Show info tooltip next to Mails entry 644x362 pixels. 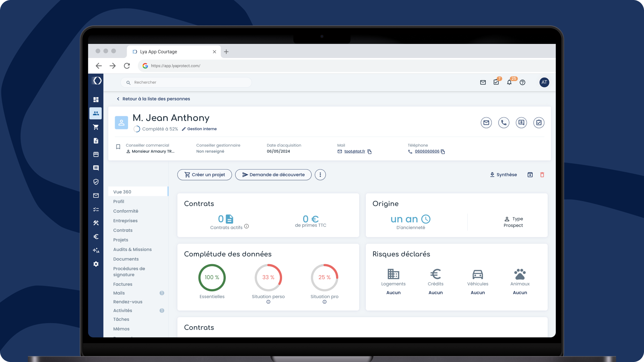pyautogui.click(x=162, y=293)
